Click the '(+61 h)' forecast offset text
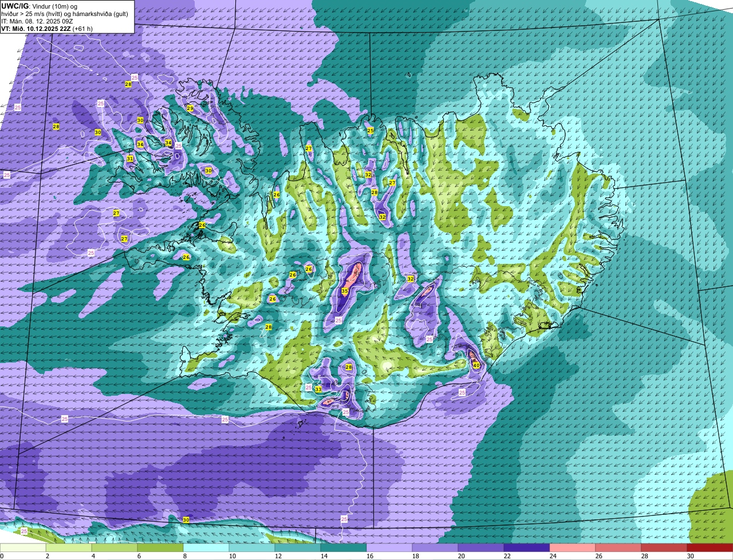The height and width of the screenshot is (560, 733). tap(82, 28)
